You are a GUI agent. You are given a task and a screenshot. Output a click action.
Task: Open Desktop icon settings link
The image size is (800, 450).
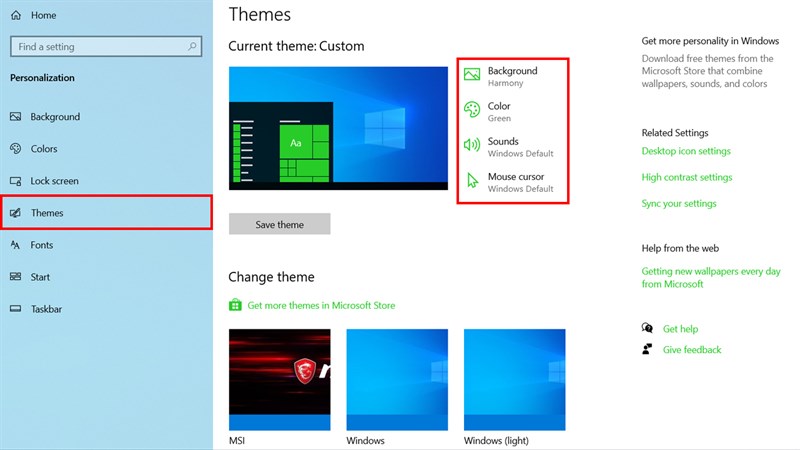tap(686, 151)
